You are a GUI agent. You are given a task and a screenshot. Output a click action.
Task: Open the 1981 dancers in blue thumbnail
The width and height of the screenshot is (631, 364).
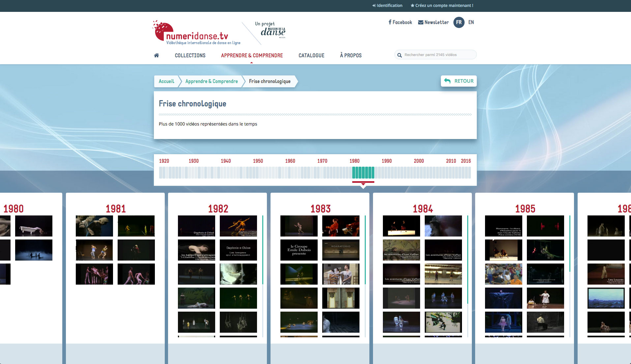[94, 250]
